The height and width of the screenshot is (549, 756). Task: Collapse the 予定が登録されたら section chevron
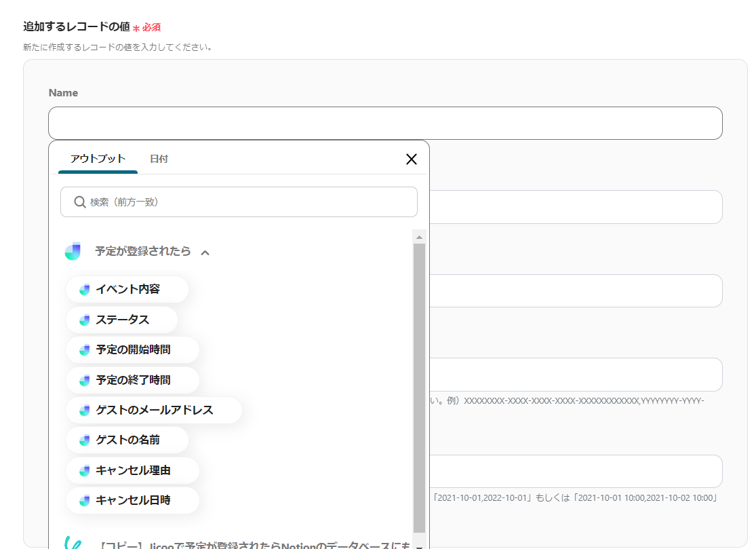205,252
